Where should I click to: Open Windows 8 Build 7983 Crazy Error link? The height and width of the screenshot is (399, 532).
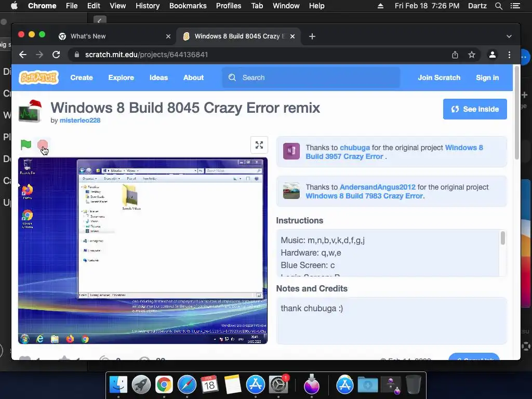[x=364, y=196]
